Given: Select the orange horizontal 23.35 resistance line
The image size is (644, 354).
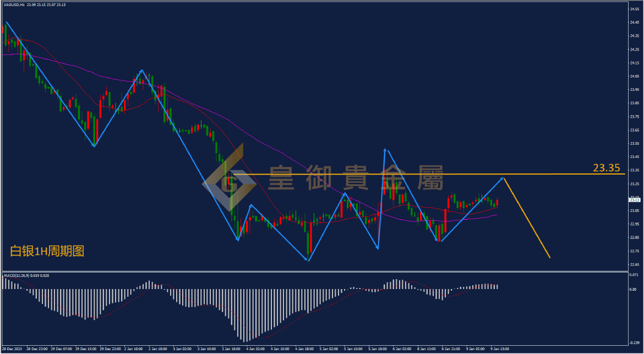Looking at the screenshot, I should [429, 175].
